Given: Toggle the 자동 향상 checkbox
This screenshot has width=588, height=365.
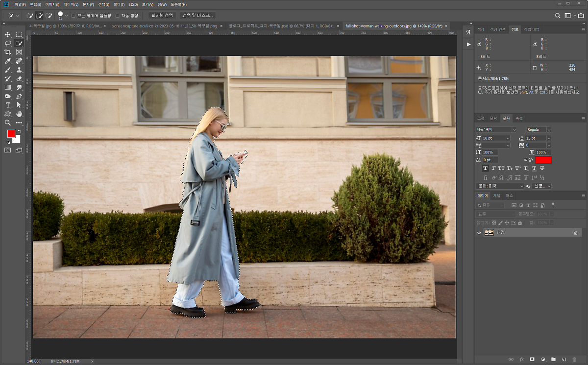Looking at the screenshot, I should [118, 16].
